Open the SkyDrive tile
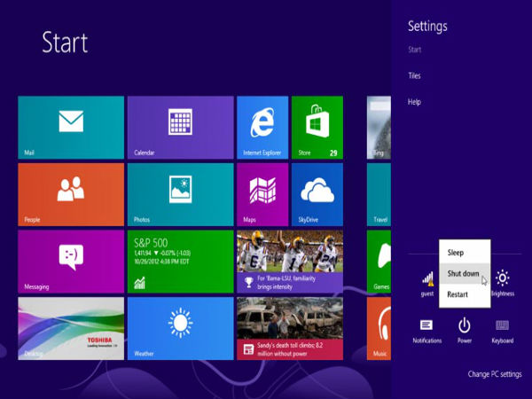This screenshot has width=532, height=399. 317,194
